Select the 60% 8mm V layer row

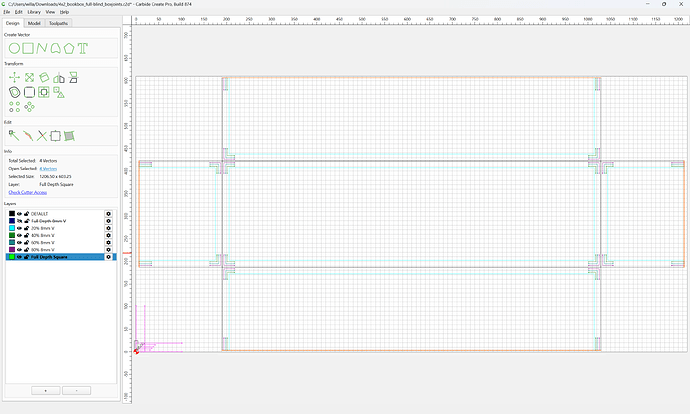(x=61, y=242)
